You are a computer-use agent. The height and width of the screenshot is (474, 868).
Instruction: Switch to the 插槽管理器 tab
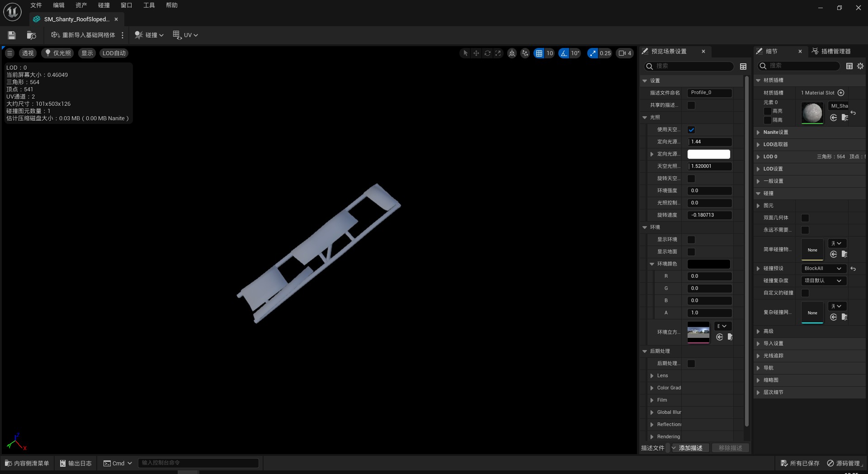[835, 52]
